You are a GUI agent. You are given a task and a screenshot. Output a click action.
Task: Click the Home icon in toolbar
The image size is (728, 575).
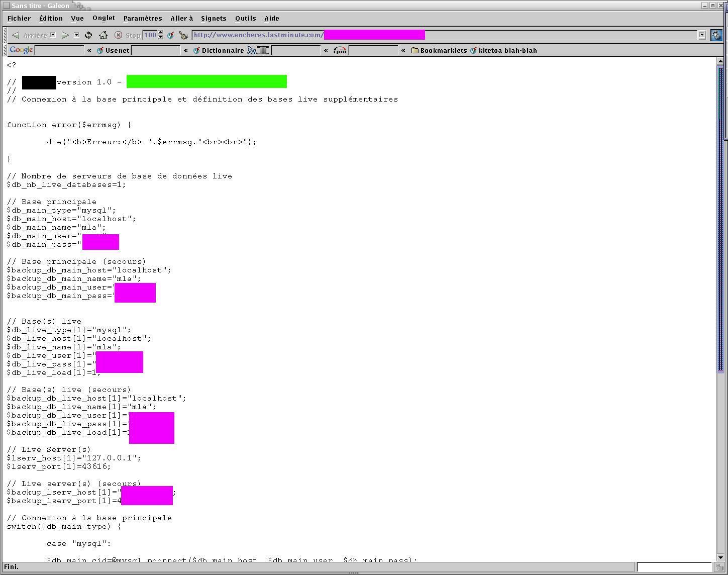(x=103, y=35)
